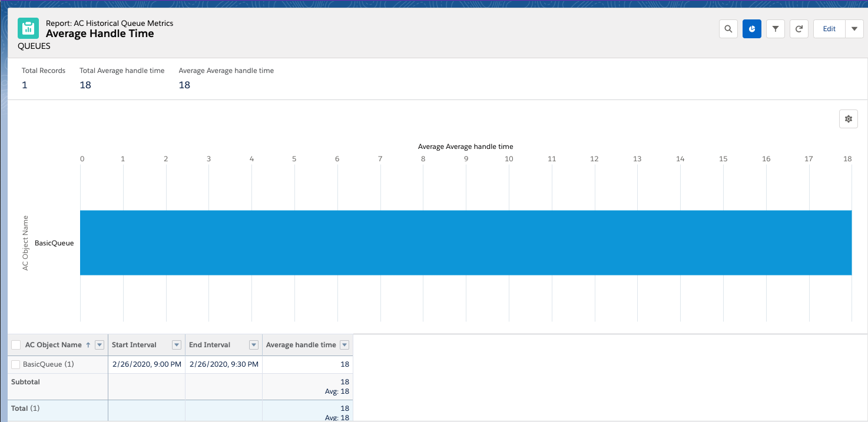Click chart axis title Average Average handle time
Image resolution: width=868 pixels, height=422 pixels.
466,146
